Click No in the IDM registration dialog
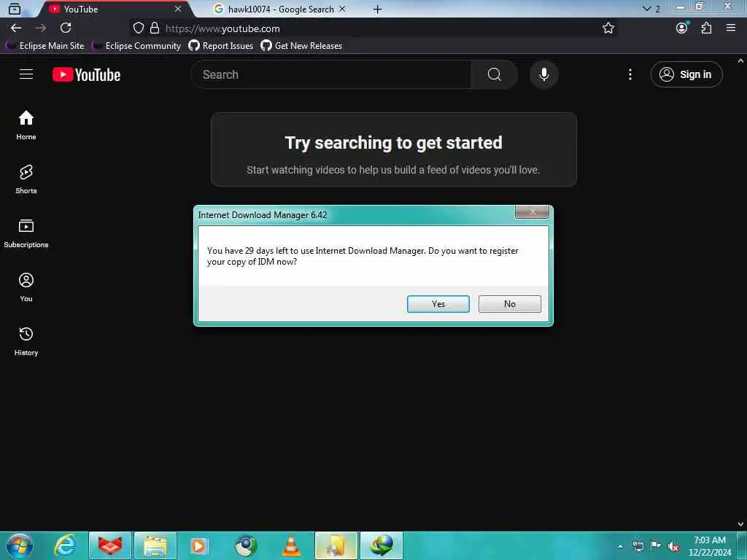This screenshot has width=747, height=560. (509, 304)
